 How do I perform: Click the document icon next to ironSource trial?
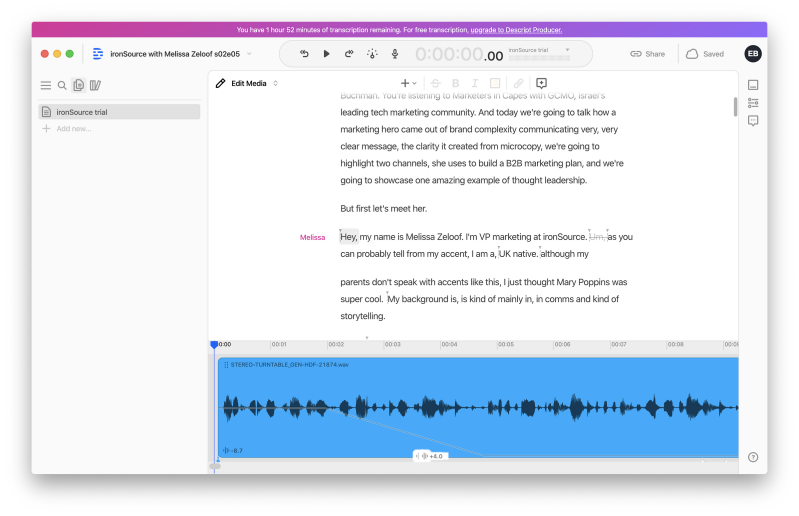pyautogui.click(x=46, y=112)
